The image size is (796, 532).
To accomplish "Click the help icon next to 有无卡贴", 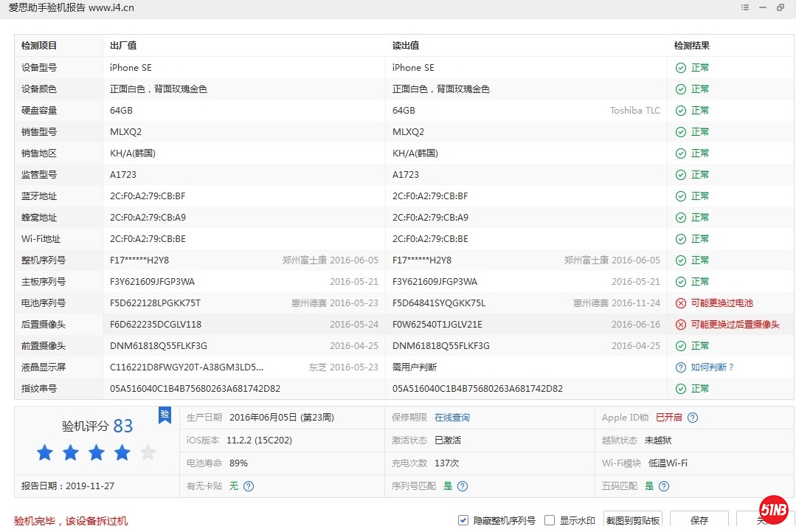I will (x=249, y=486).
